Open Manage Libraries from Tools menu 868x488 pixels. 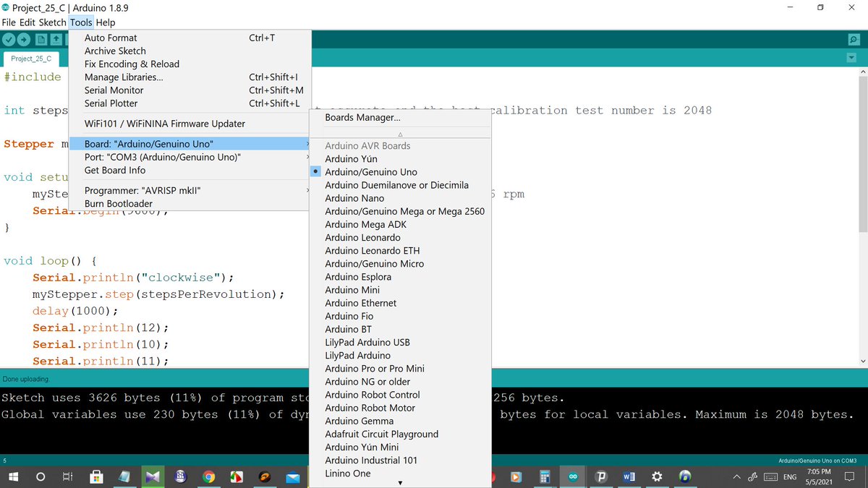(x=190, y=77)
